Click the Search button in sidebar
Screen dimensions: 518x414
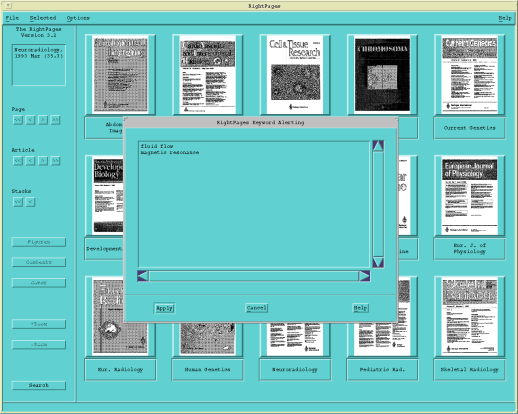click(x=39, y=385)
